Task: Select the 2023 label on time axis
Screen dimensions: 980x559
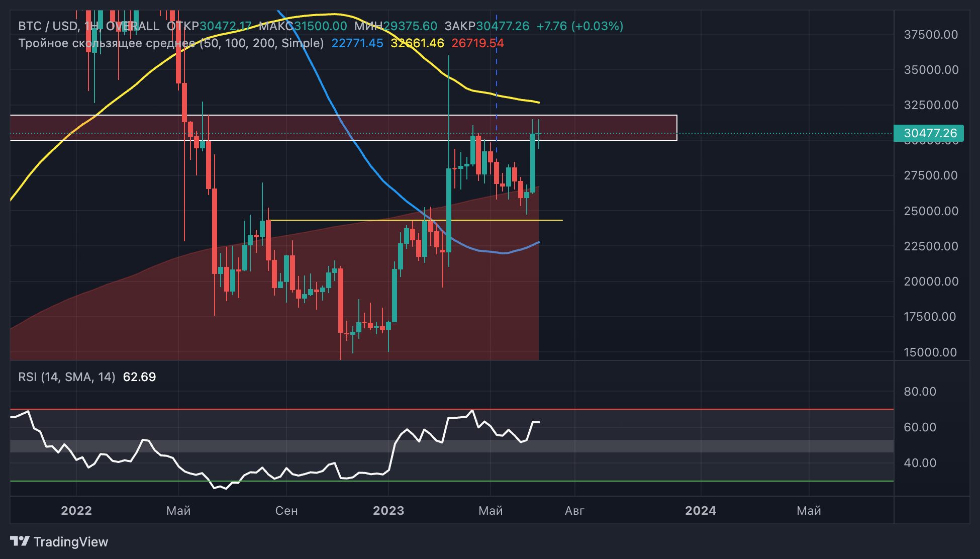Action: point(388,511)
